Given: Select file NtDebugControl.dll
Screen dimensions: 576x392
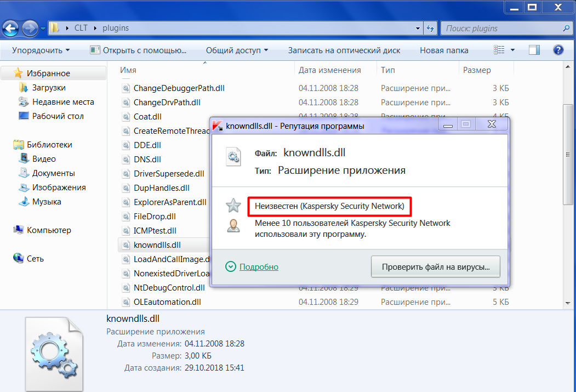Looking at the screenshot, I should coord(169,288).
